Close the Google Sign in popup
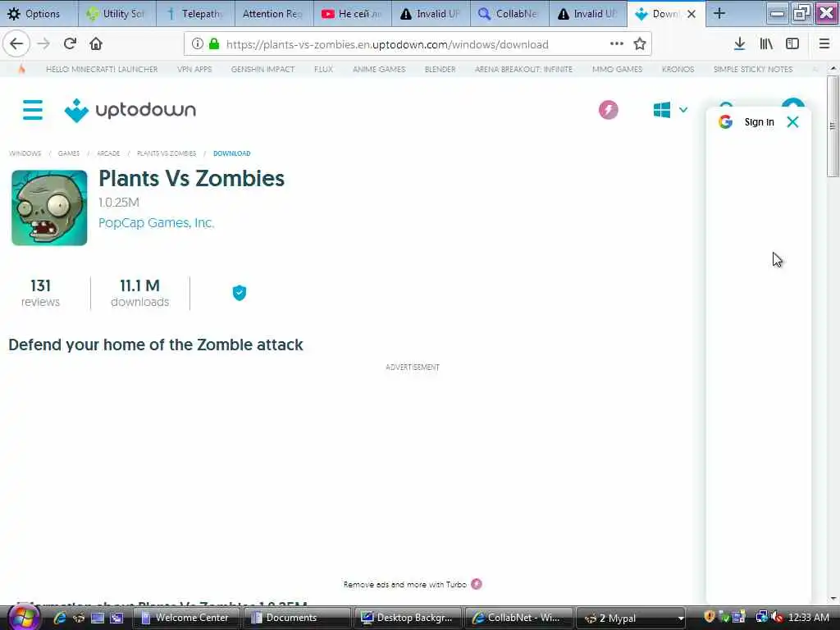Screen dimensions: 840x630 793,122
